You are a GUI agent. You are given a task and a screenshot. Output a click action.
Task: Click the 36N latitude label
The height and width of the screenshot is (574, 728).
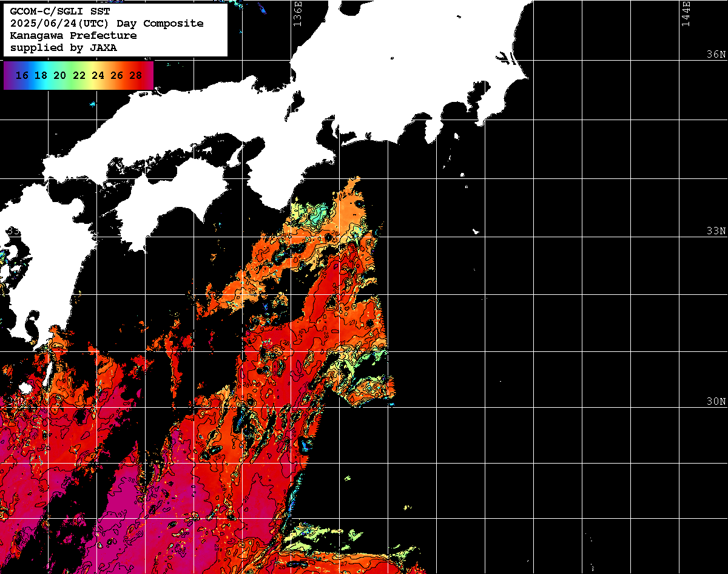pyautogui.click(x=716, y=54)
